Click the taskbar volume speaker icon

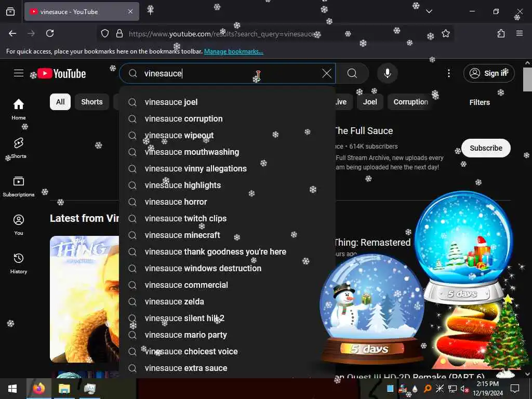pos(464,389)
